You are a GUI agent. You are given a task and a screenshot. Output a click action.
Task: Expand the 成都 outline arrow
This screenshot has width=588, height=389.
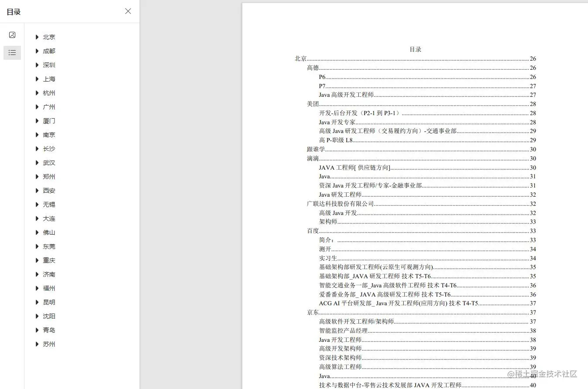coord(37,51)
